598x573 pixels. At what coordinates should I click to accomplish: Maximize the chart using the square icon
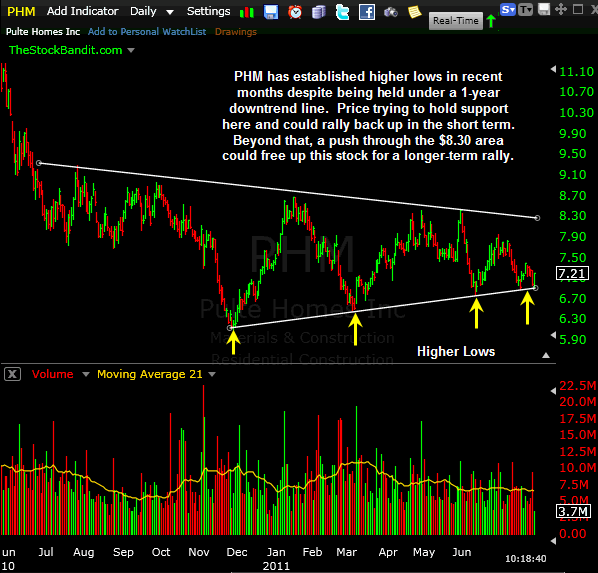(x=578, y=9)
